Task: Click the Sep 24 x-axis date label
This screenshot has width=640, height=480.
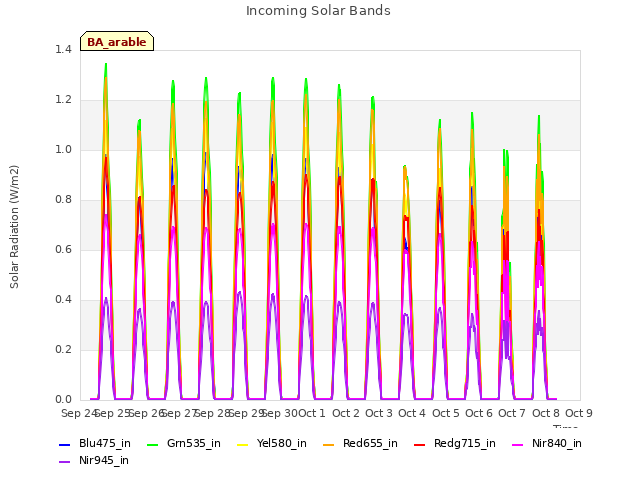Action: (x=79, y=413)
